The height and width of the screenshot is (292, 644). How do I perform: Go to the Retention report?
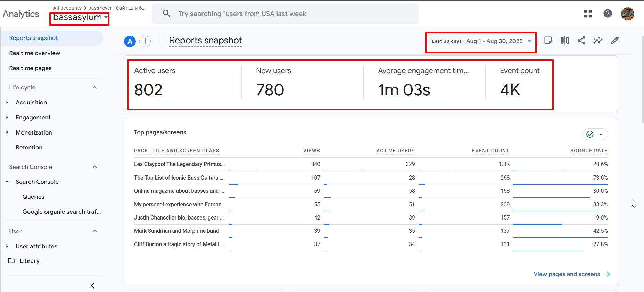29,147
